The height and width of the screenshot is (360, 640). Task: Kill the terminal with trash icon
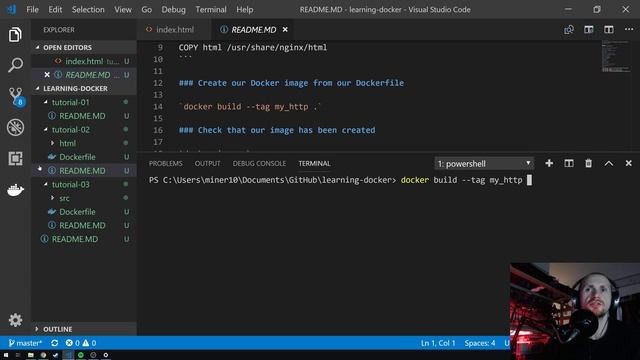coord(588,163)
